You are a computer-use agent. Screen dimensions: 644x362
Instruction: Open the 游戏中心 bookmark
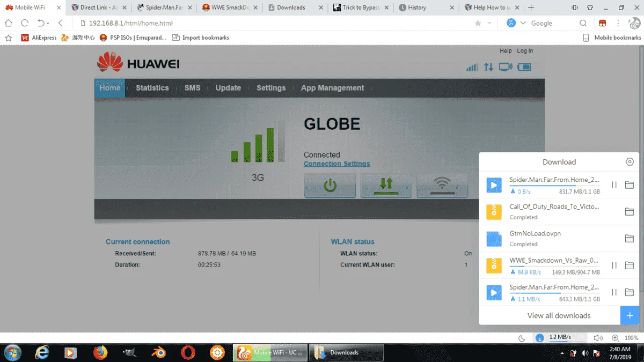pyautogui.click(x=78, y=38)
